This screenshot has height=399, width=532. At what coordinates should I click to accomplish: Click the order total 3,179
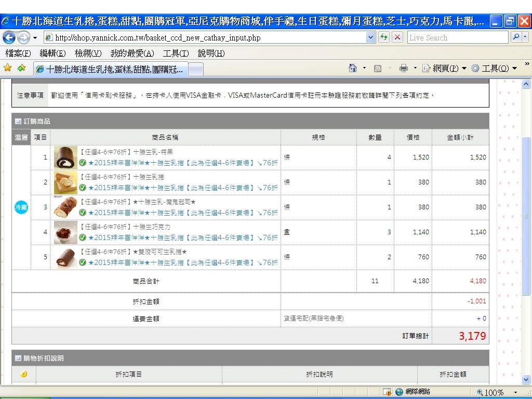click(472, 336)
